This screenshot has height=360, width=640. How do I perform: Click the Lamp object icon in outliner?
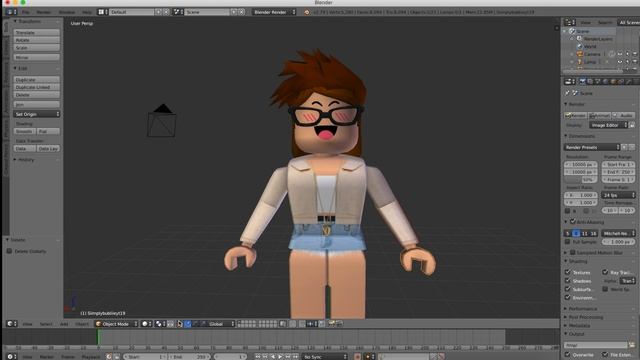(x=580, y=62)
